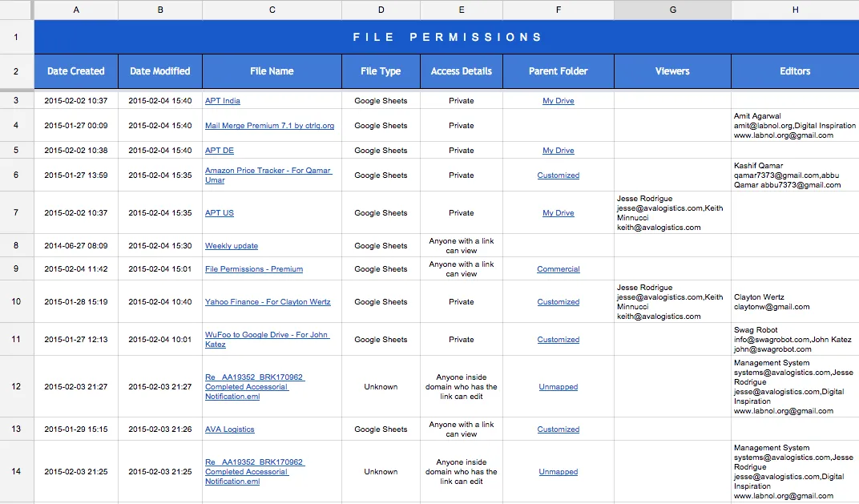Open the APT DE spreadsheet link

[x=218, y=151]
